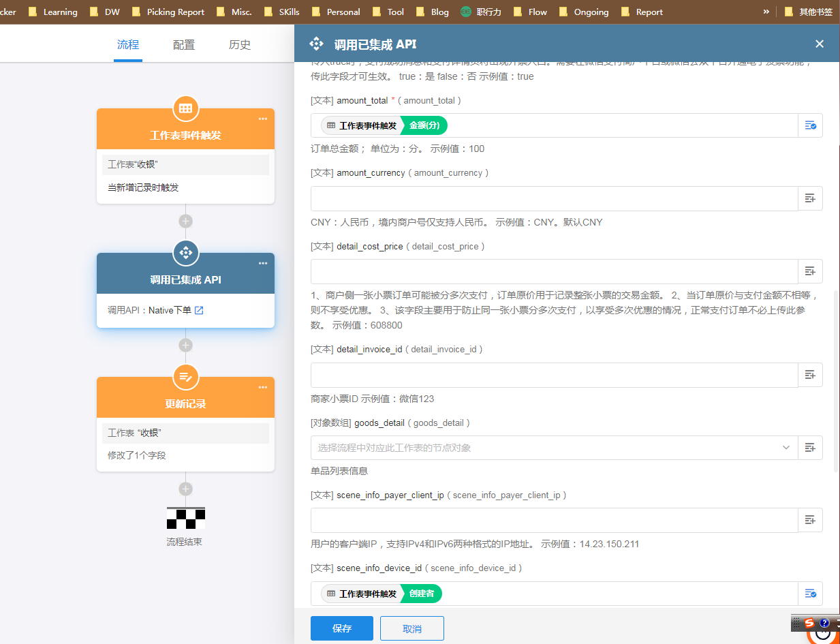Open more options on 更新记录 node
The width and height of the screenshot is (840, 644).
coord(263,388)
